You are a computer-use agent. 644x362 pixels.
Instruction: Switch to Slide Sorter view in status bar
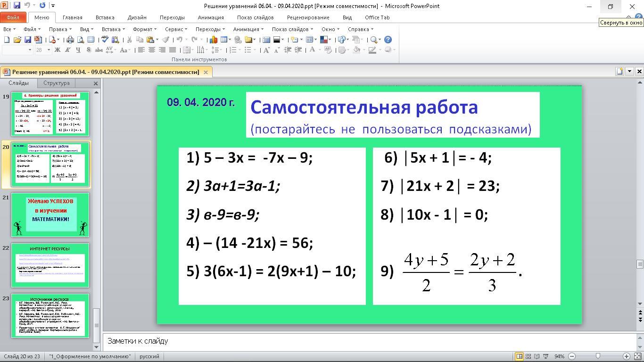tap(528, 356)
